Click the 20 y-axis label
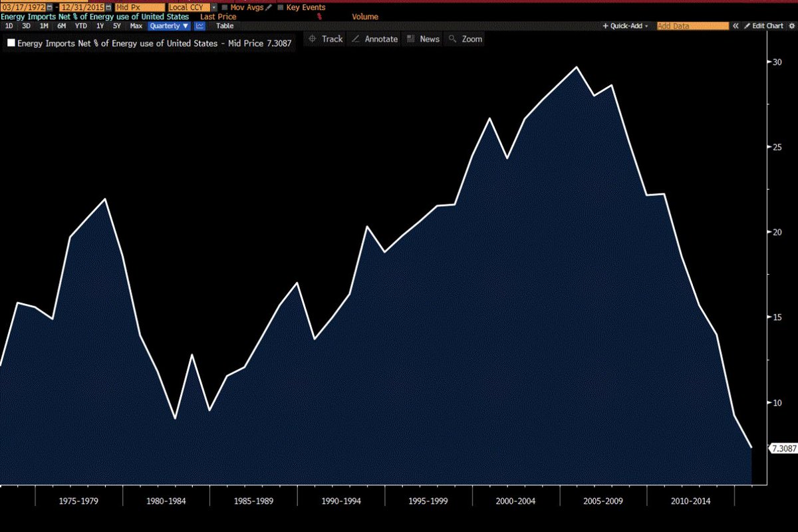The width and height of the screenshot is (798, 532). (x=776, y=232)
